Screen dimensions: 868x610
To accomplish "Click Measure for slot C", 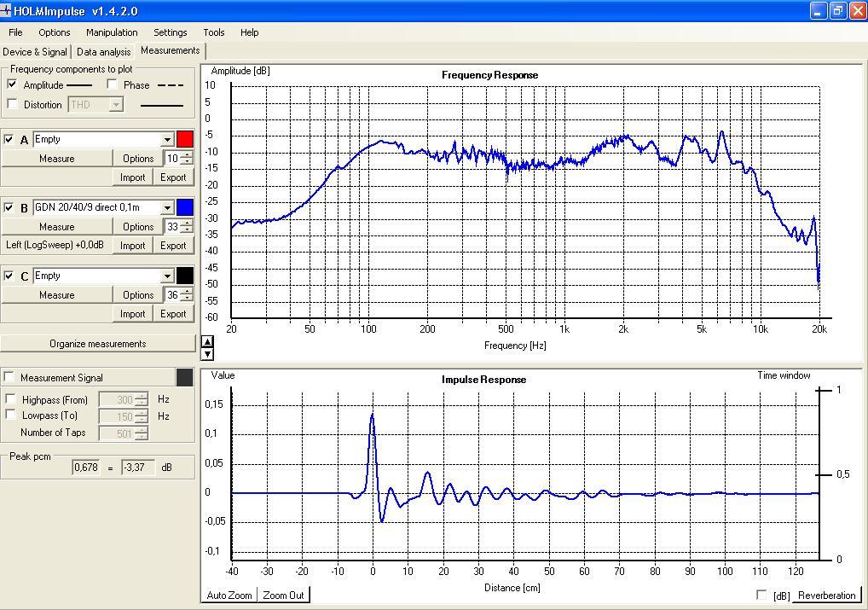I will [56, 294].
